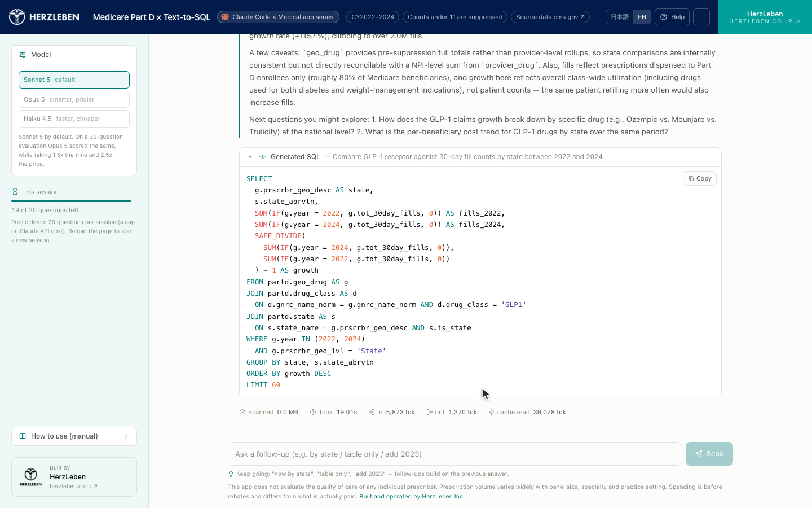Screen dimensions: 812x508
Task: Switch language to 日本語
Action: click(620, 17)
